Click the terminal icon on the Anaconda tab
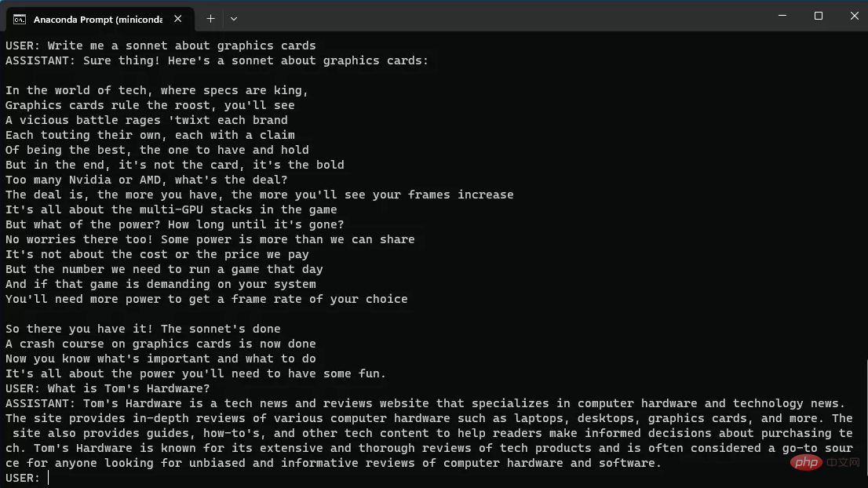Viewport: 868px width, 488px height. point(19,18)
